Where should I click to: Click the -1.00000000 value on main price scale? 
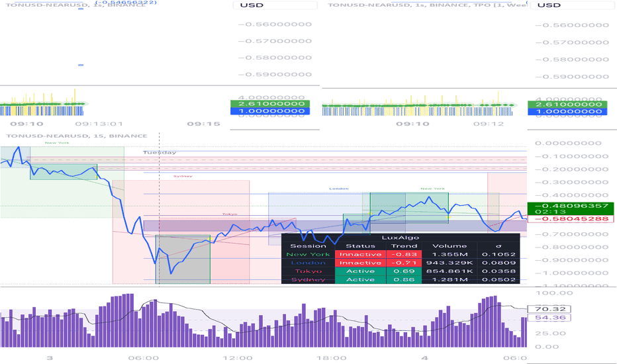click(x=572, y=273)
